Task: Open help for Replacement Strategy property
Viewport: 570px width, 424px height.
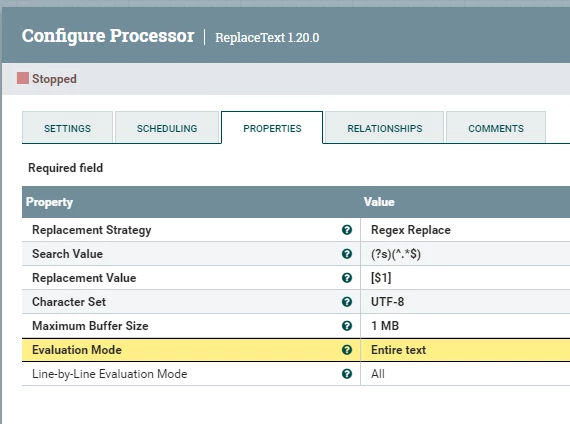Action: pos(347,230)
